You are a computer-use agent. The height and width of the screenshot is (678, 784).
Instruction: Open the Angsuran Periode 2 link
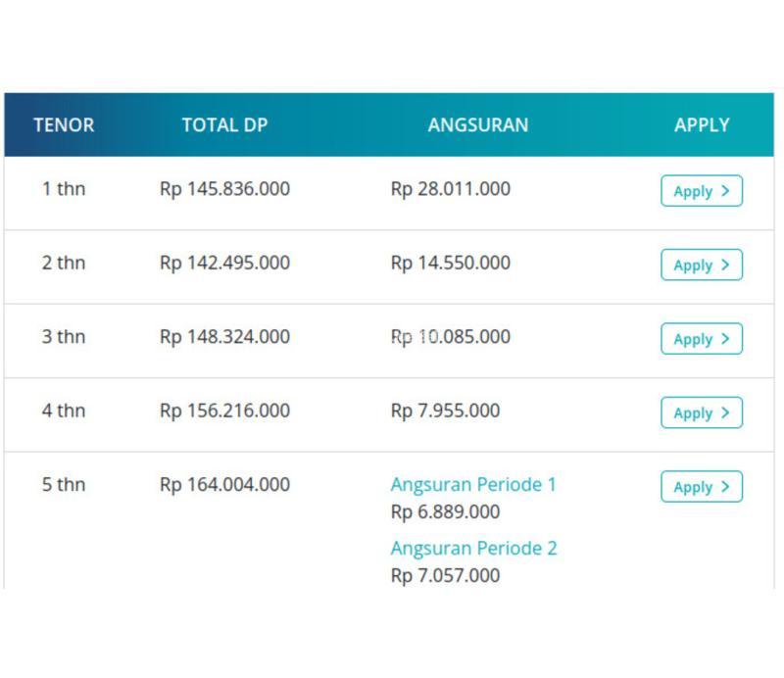(x=473, y=548)
